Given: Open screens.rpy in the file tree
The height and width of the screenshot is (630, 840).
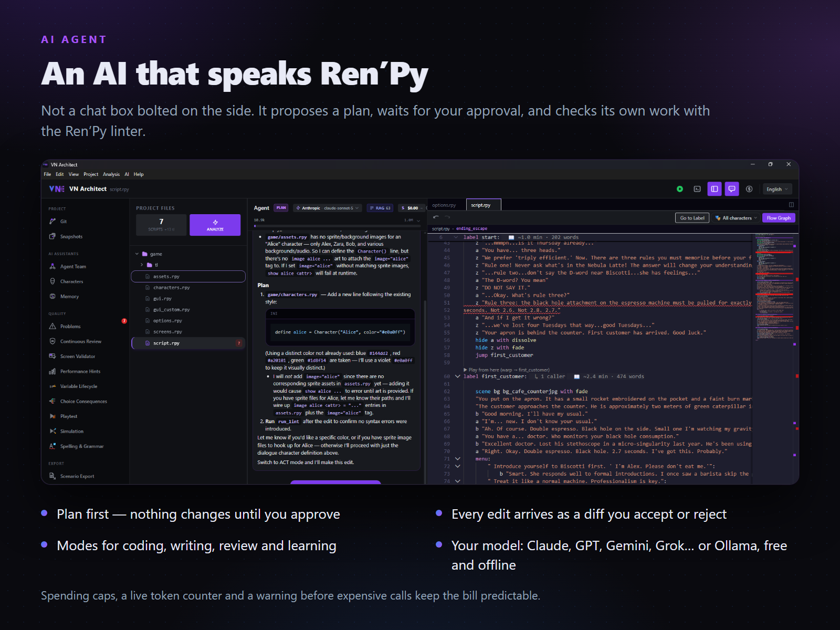Looking at the screenshot, I should (188, 332).
